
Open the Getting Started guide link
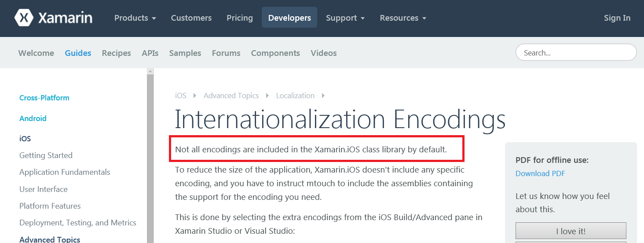46,155
